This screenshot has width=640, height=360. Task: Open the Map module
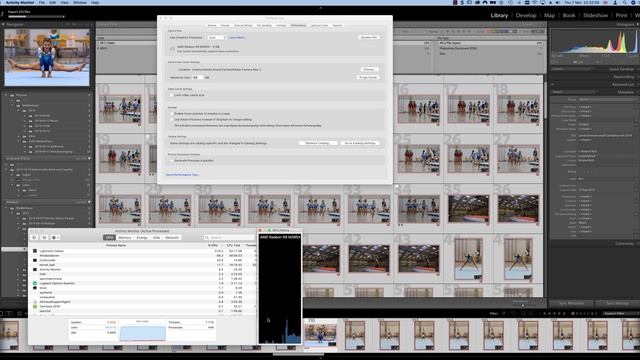tap(549, 16)
